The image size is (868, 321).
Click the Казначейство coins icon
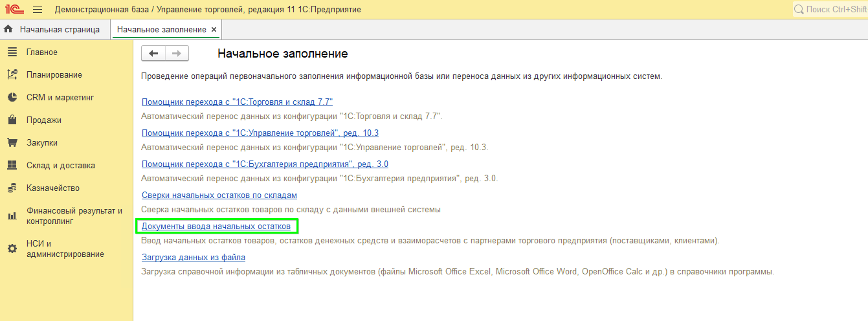tap(12, 188)
